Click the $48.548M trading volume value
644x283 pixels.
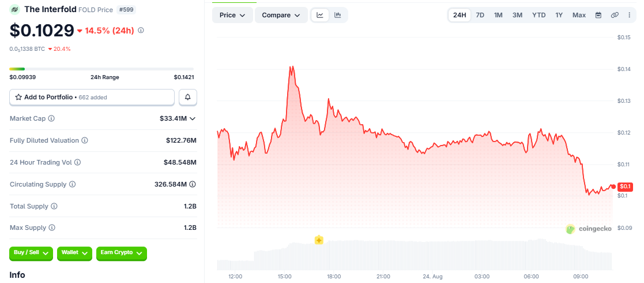pyautogui.click(x=180, y=162)
